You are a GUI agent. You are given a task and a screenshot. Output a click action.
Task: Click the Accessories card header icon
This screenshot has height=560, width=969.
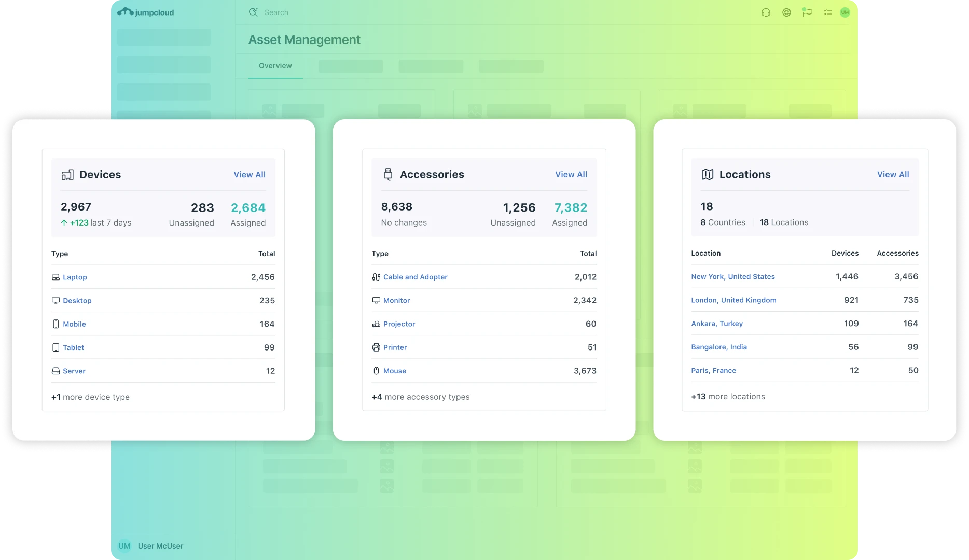click(x=388, y=175)
